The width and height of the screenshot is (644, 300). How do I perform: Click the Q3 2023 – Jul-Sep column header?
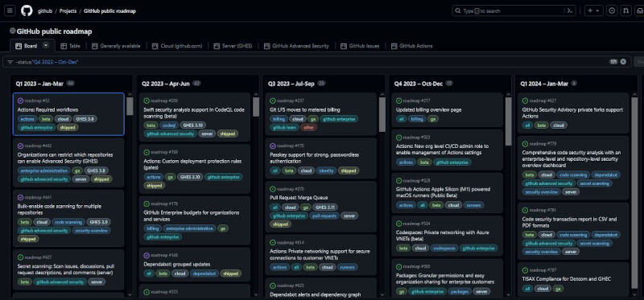[x=291, y=84]
